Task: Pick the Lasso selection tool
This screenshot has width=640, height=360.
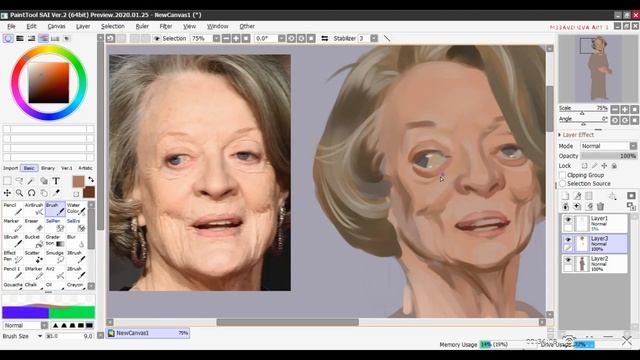Action: (x=19, y=180)
